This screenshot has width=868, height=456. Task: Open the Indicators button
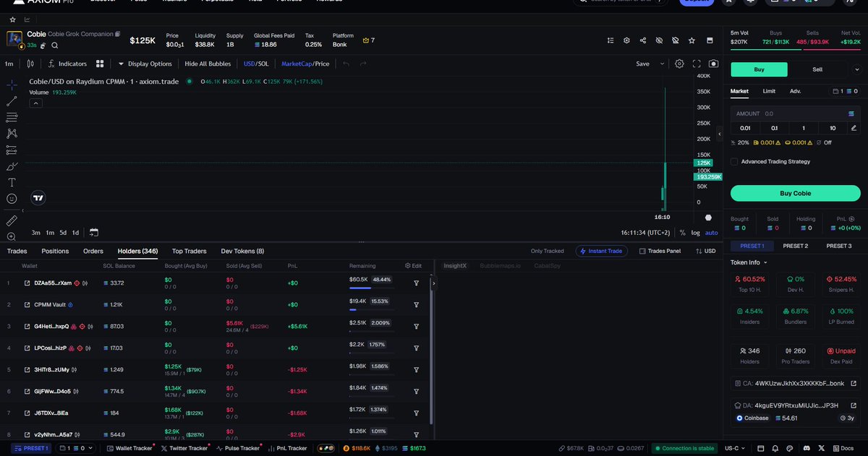click(67, 64)
